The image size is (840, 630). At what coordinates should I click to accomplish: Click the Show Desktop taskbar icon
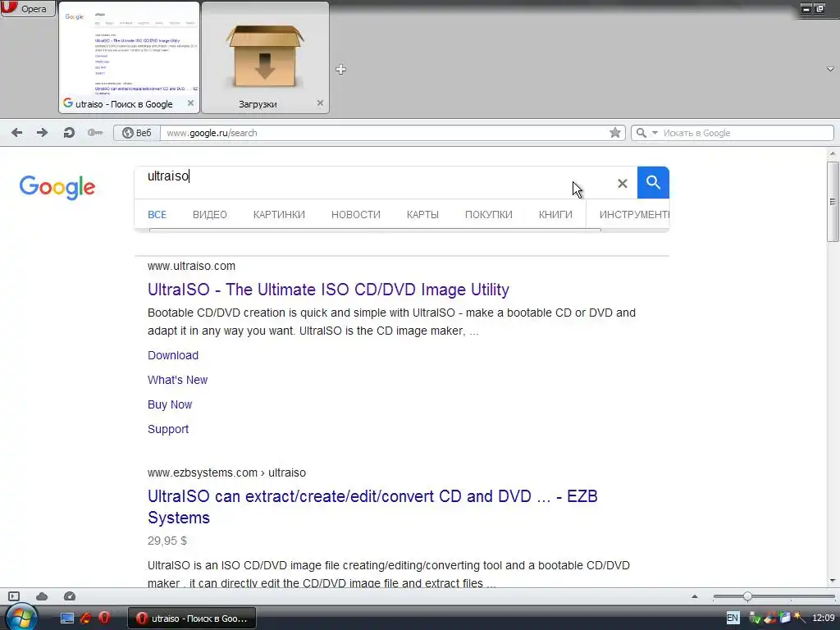tap(67, 619)
